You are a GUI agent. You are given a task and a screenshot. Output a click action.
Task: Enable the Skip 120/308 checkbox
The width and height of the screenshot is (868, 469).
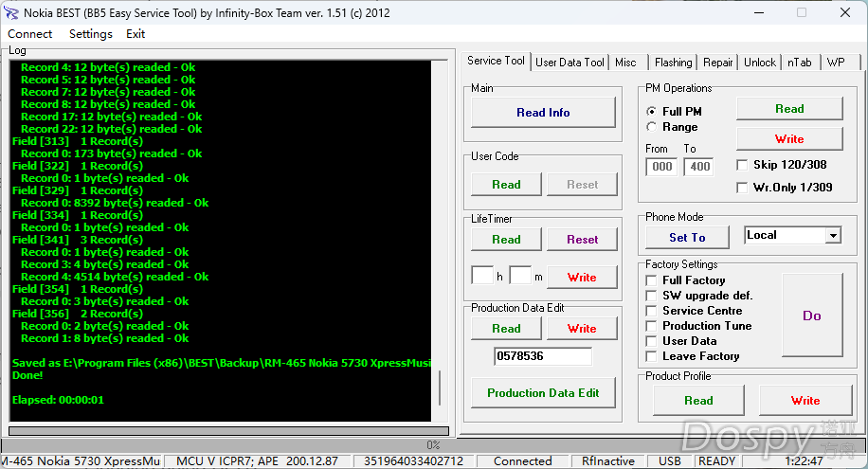point(743,165)
